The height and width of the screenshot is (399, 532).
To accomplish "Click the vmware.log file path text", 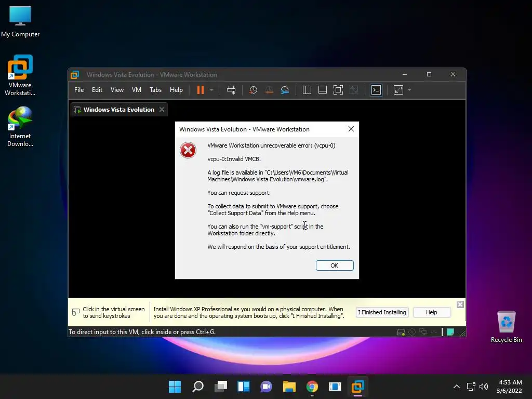I will tap(278, 176).
